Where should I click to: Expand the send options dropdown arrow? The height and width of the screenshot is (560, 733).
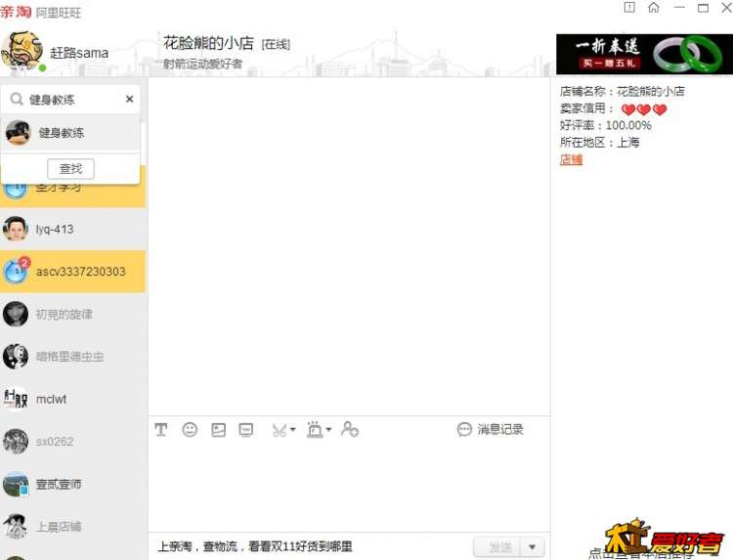[532, 547]
